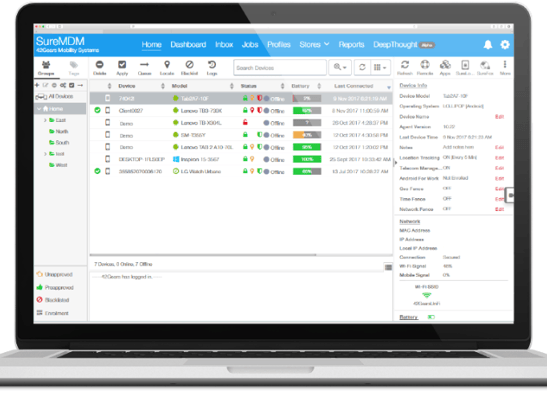
Task: Click the Blacklist toolbar icon
Action: tap(189, 65)
